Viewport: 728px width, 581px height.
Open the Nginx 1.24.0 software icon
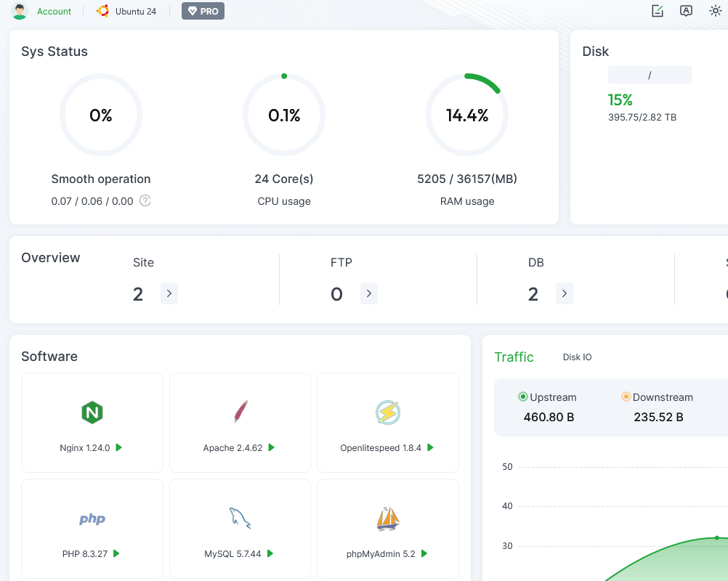(x=92, y=412)
